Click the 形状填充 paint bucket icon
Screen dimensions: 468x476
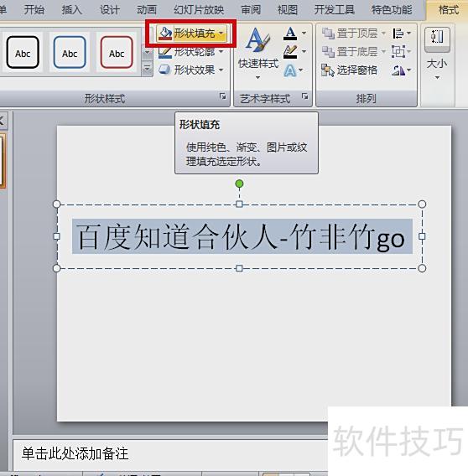165,33
